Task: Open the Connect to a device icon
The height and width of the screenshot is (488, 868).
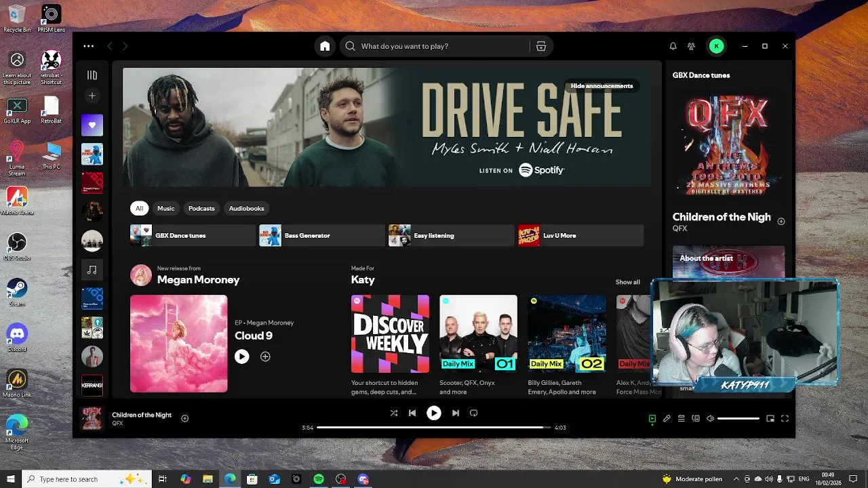Action: click(696, 419)
